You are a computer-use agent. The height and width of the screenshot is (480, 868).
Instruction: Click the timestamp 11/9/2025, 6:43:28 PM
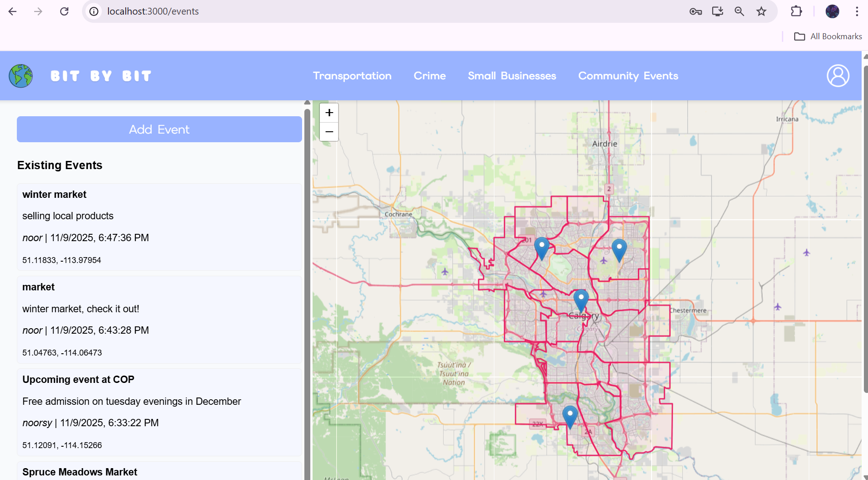tap(99, 330)
